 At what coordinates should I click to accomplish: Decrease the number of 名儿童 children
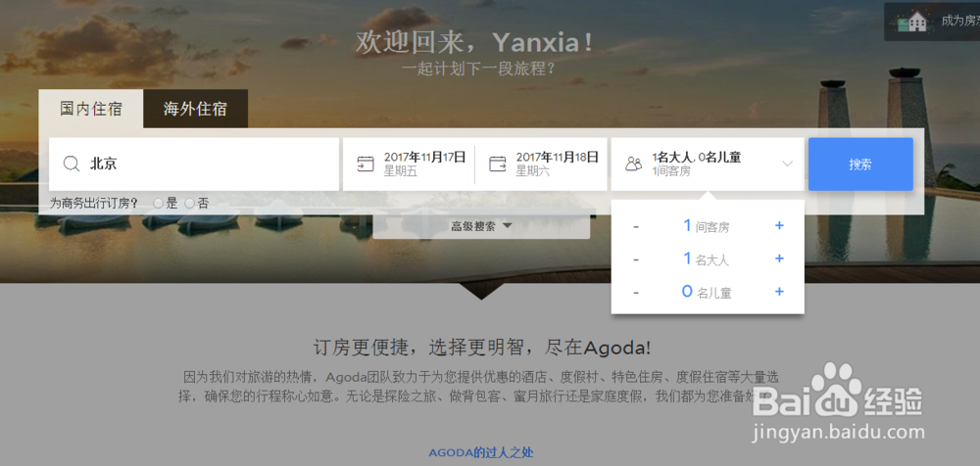(x=636, y=293)
